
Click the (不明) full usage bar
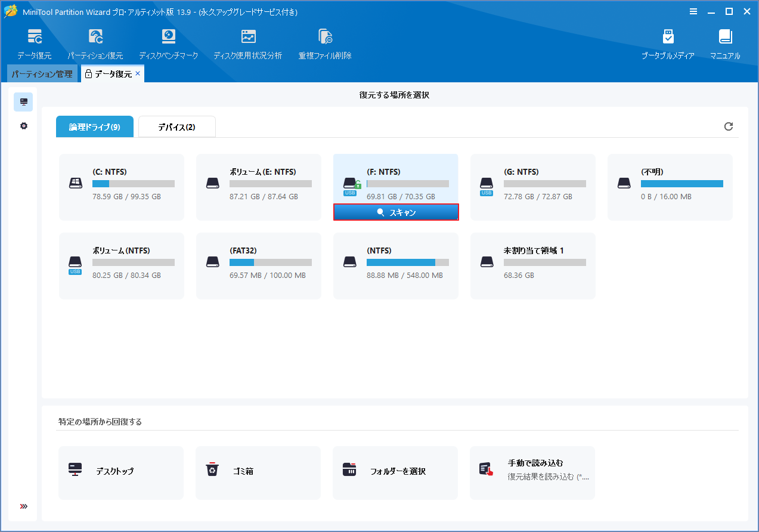coord(682,184)
